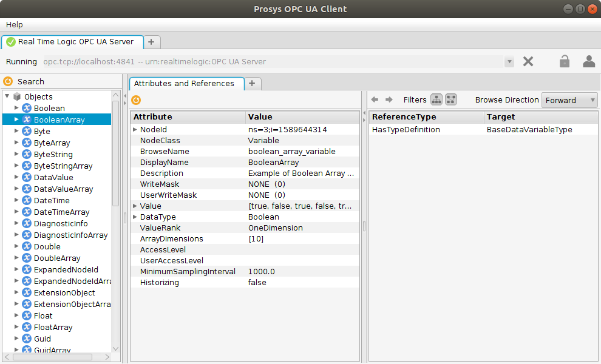Image resolution: width=601 pixels, height=364 pixels.
Task: Click the Objects folder cube icon
Action: tap(17, 96)
